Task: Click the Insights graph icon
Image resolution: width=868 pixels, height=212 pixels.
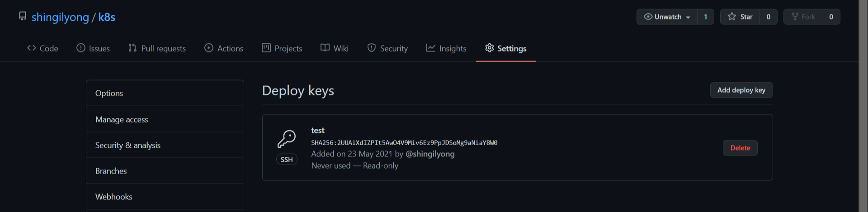Action: pyautogui.click(x=431, y=48)
